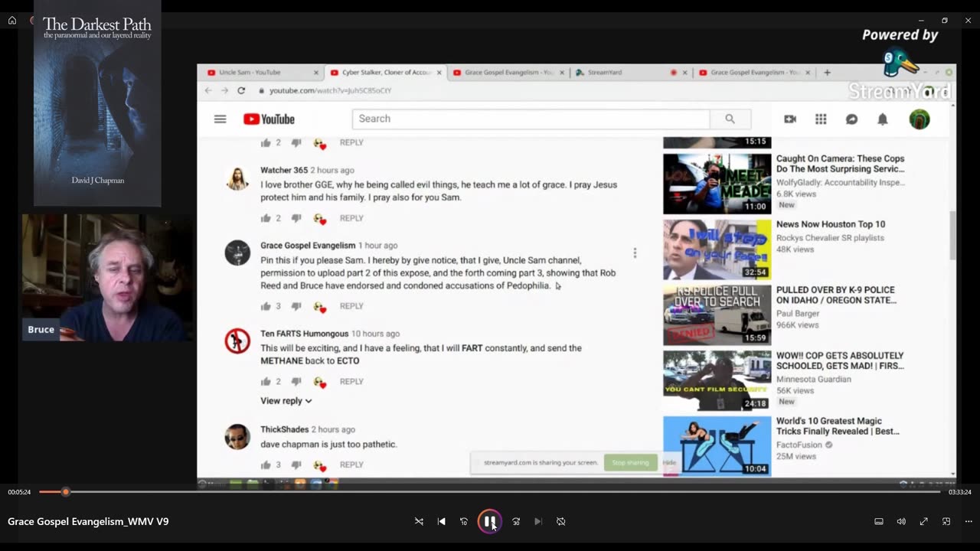Viewport: 980px width, 551px height.
Task: Open more options in the media player
Action: pos(969,521)
